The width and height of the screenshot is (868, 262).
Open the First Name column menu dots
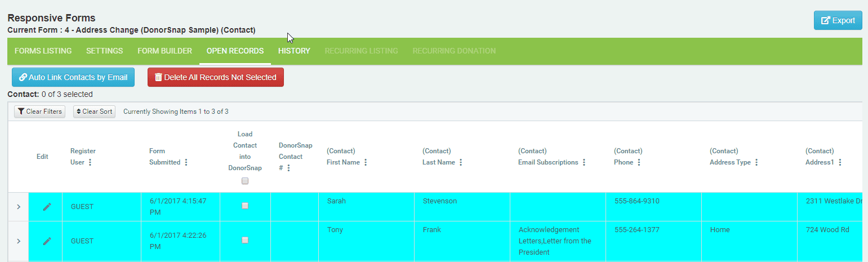(366, 162)
